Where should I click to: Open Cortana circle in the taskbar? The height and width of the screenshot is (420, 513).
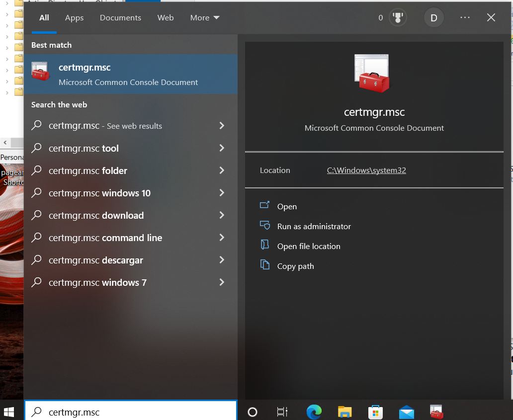[253, 412]
